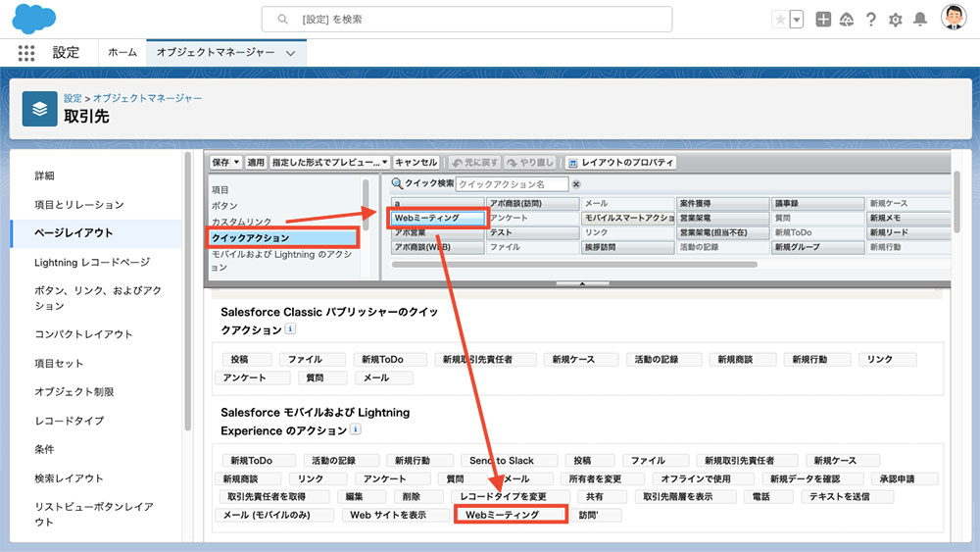This screenshot has width=980, height=552.
Task: Open オブジェクト制限 in the sidebar
Action: 74,391
